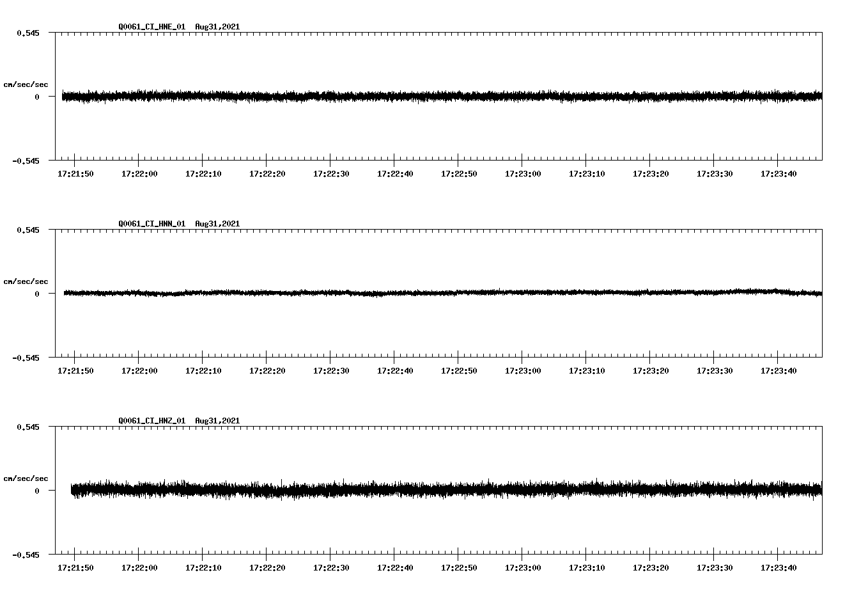Click the HNZ waveform trace
This screenshot has height=591, width=868.
[x=446, y=490]
